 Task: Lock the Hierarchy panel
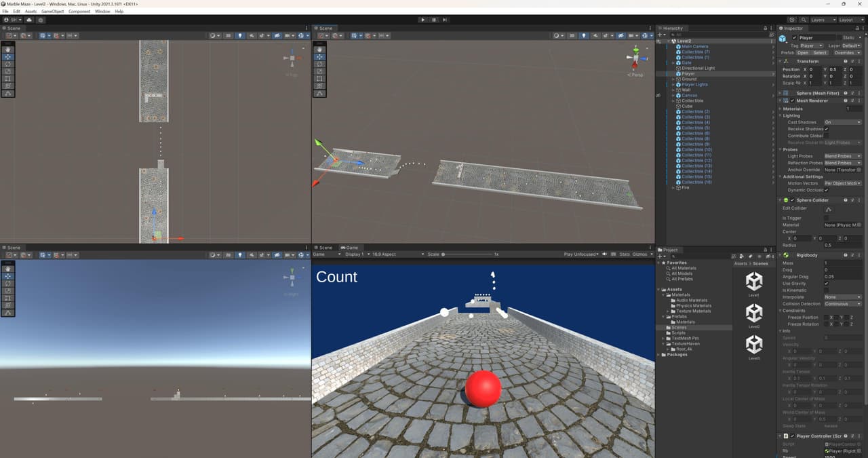[x=766, y=28]
